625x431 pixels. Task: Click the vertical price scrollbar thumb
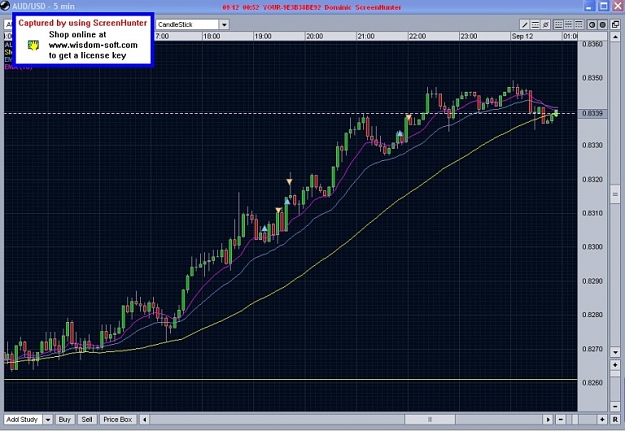[x=615, y=195]
